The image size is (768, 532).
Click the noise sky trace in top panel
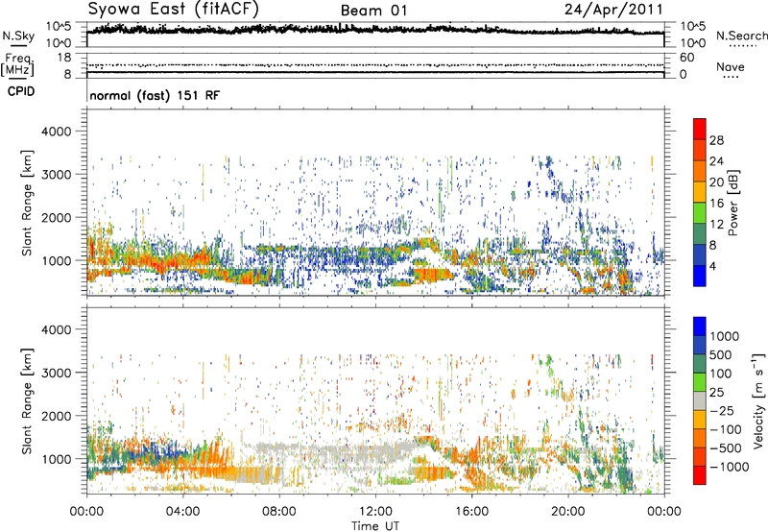tap(375, 29)
